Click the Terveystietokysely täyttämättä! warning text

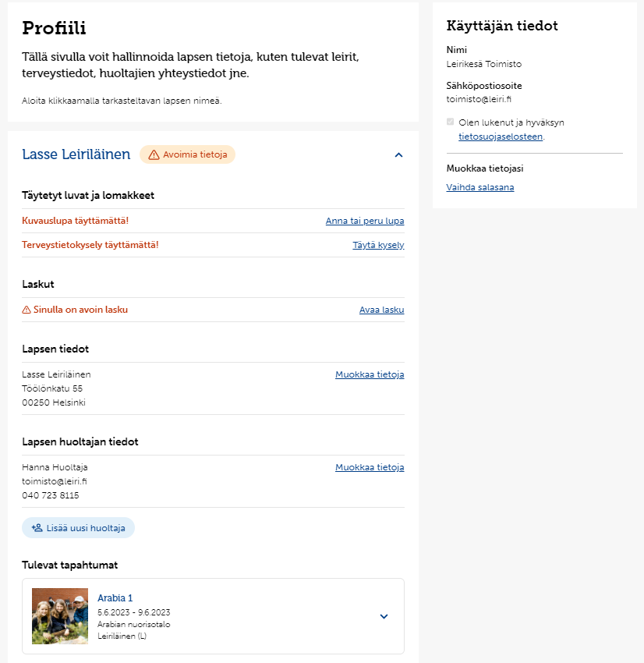point(90,245)
